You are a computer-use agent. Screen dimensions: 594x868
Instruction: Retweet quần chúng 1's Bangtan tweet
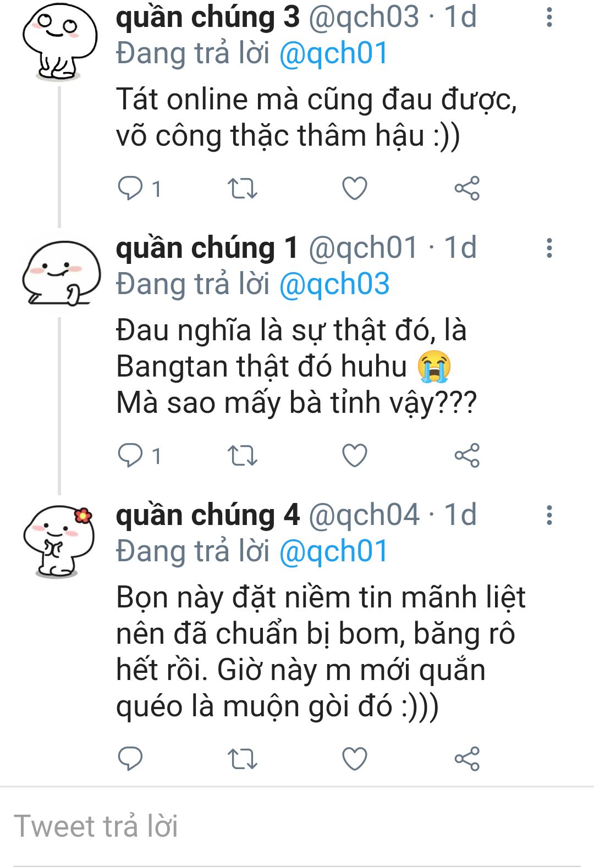coord(243,456)
